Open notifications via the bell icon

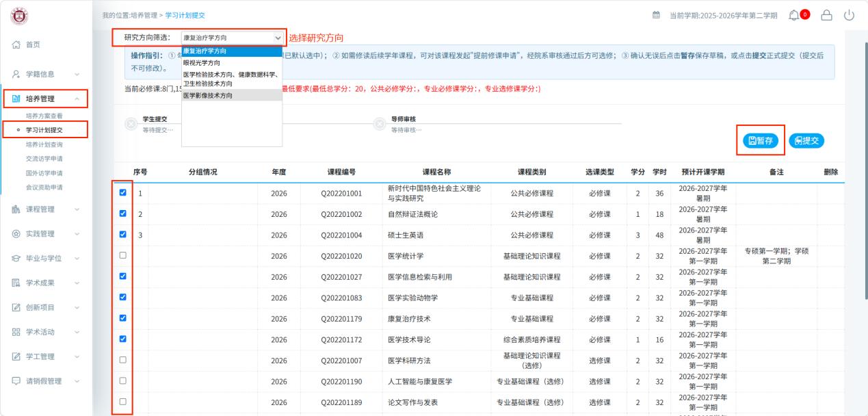tap(794, 15)
